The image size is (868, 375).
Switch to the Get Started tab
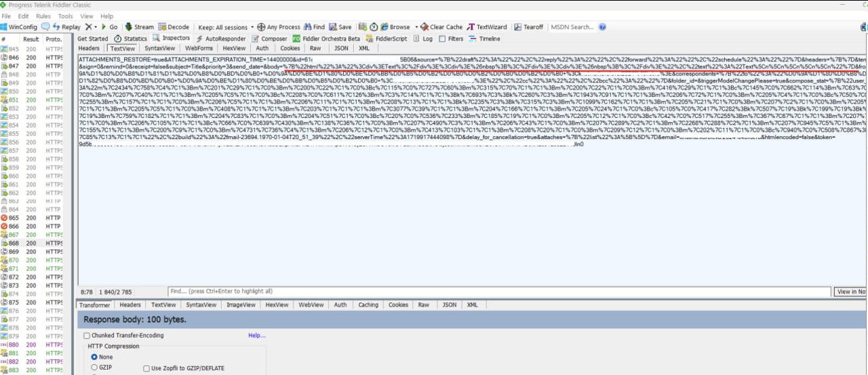(x=93, y=39)
